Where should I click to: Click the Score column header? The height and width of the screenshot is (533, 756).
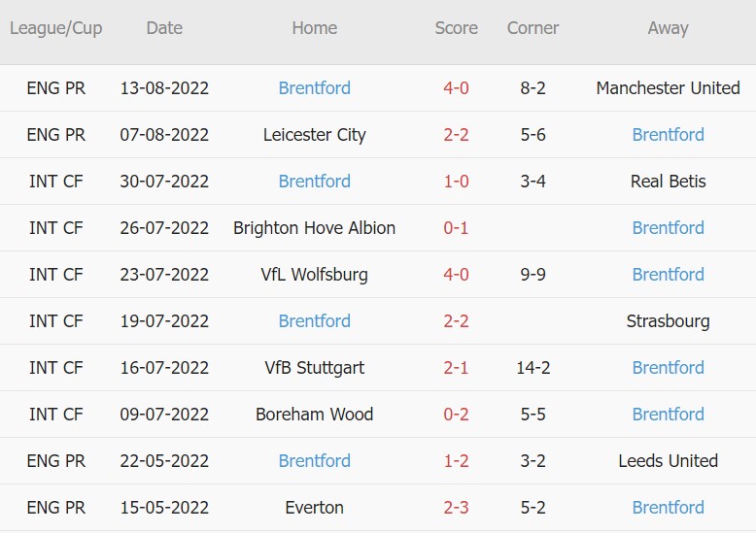pyautogui.click(x=456, y=28)
